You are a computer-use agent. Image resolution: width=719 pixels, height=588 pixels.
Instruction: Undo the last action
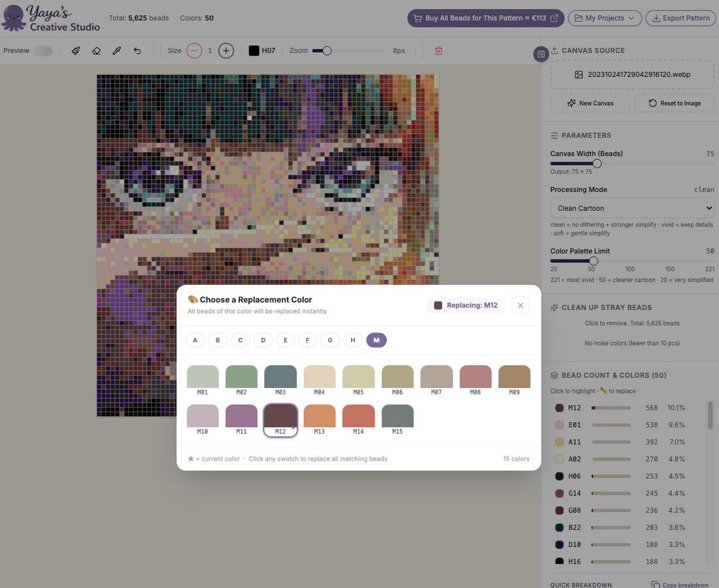(137, 51)
